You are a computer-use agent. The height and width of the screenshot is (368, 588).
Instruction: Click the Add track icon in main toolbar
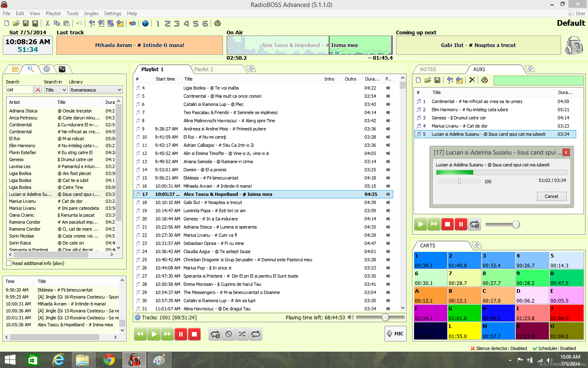[x=92, y=23]
